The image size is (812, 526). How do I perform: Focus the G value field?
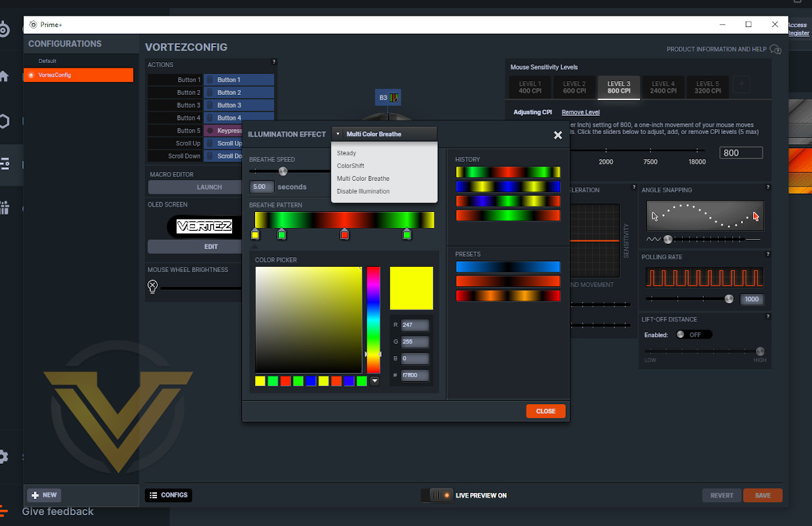[415, 342]
